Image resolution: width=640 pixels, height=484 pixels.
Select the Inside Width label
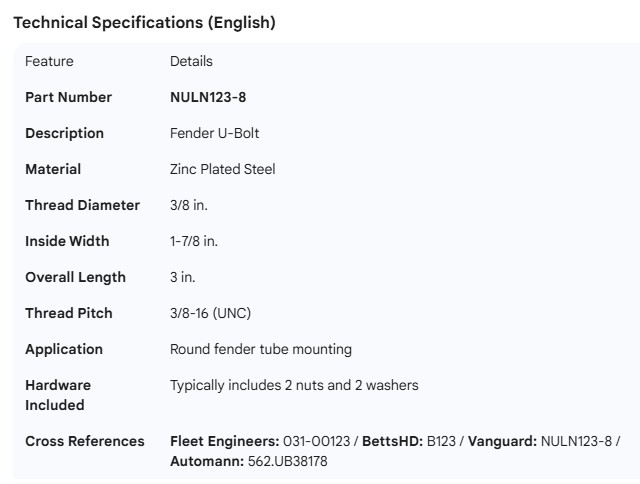tap(67, 241)
